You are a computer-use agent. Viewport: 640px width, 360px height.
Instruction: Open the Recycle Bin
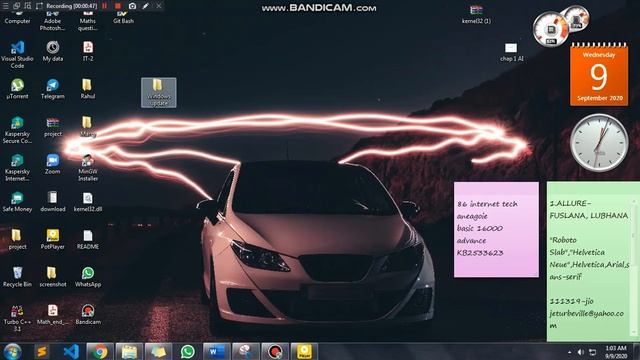[x=17, y=277]
